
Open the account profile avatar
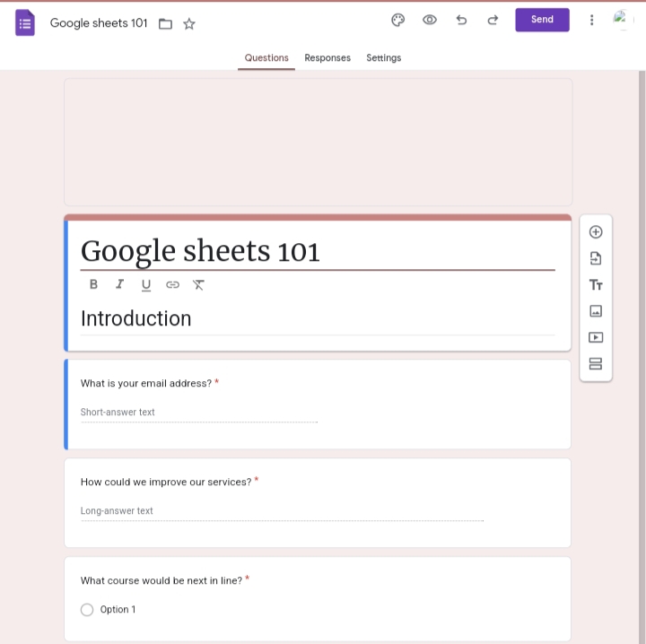(x=623, y=20)
